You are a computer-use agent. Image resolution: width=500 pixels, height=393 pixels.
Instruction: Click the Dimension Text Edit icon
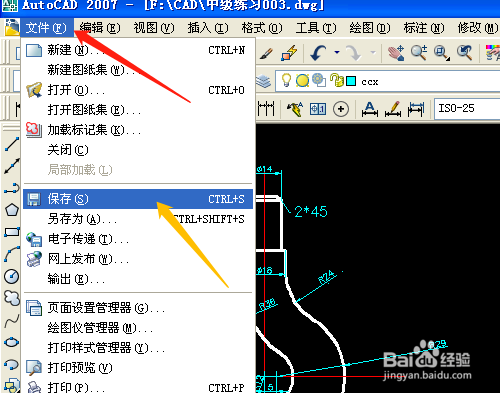click(393, 109)
